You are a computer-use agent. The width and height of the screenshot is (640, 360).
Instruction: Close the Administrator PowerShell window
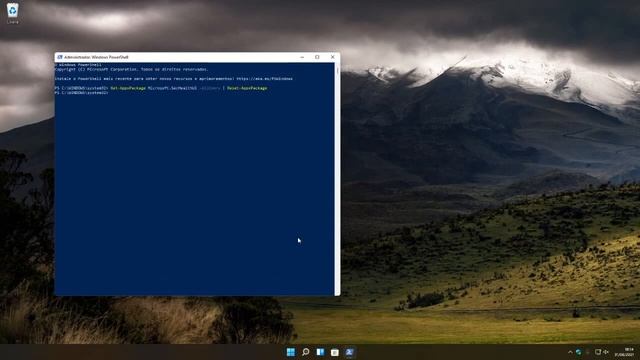(332, 57)
